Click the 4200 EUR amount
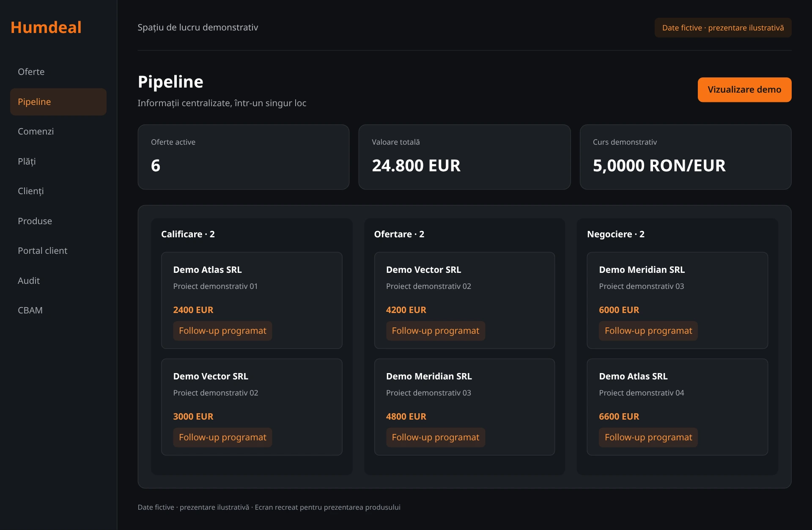The image size is (812, 530). [x=406, y=310]
